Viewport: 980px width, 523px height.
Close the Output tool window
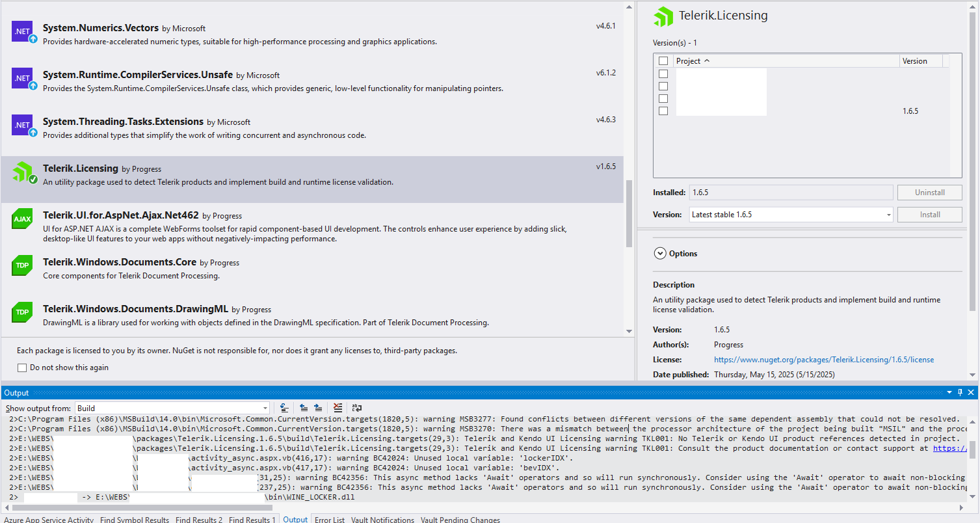tap(972, 392)
